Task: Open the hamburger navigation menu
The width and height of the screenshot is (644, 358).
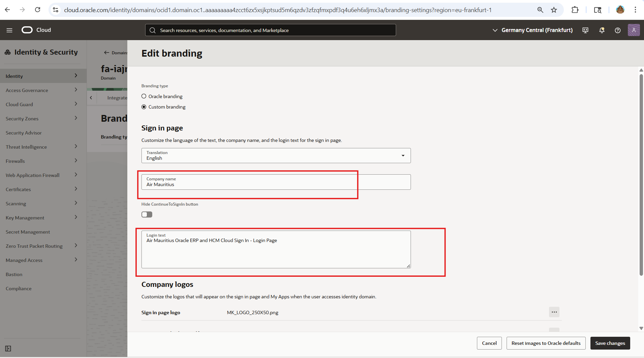Action: 9,30
